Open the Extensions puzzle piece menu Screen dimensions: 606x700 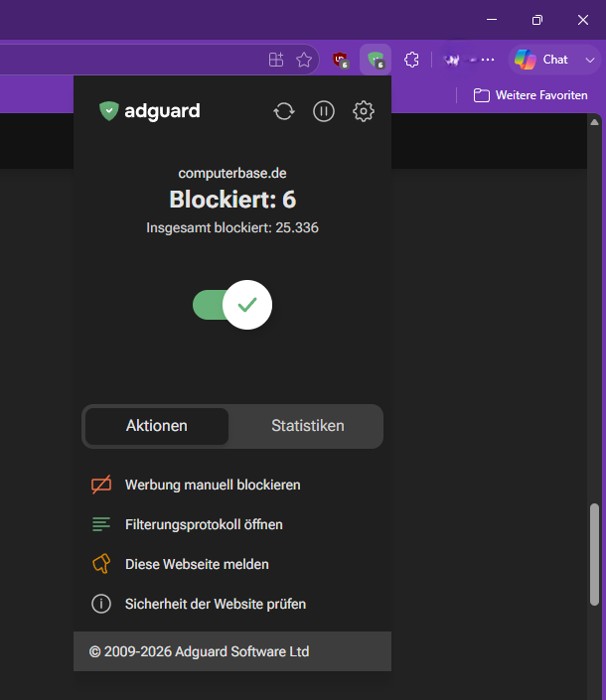point(411,60)
